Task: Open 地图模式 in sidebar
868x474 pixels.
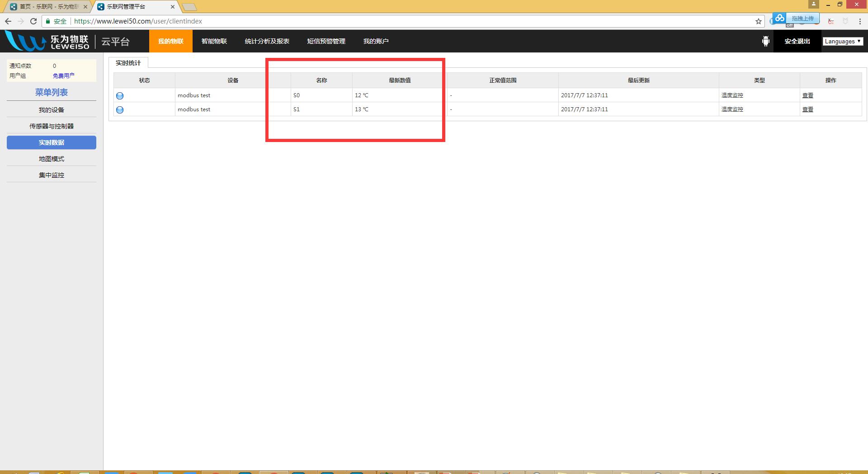Action: pos(52,159)
